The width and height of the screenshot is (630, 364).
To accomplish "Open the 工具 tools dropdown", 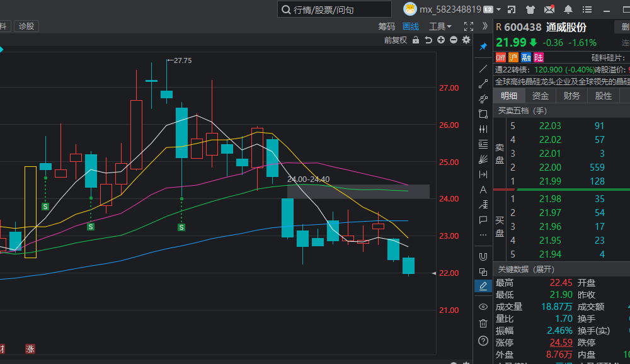I will [x=440, y=26].
